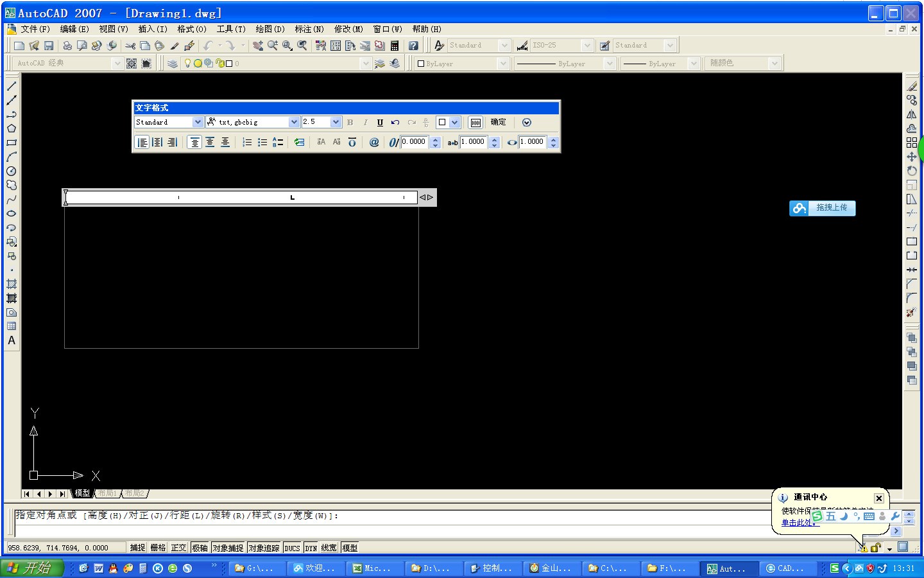Toggle top justification button in text format
The height and width of the screenshot is (578, 924).
(x=194, y=143)
